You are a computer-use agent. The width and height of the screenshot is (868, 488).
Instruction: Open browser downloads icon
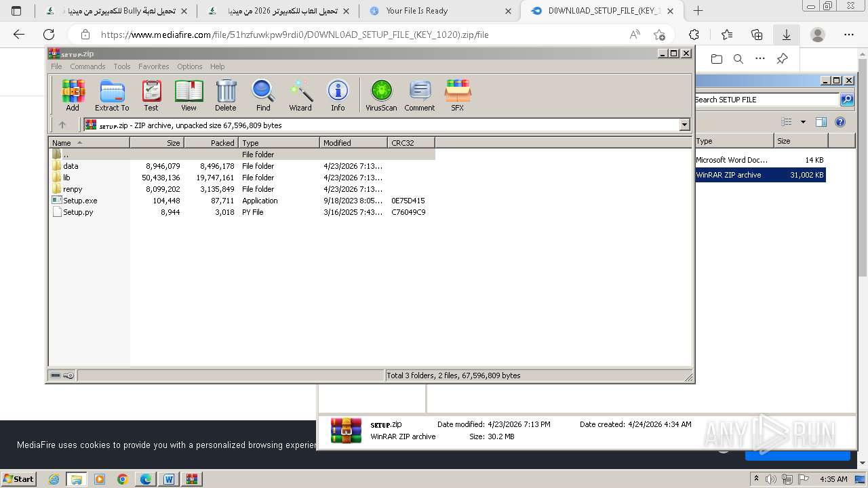pyautogui.click(x=787, y=35)
